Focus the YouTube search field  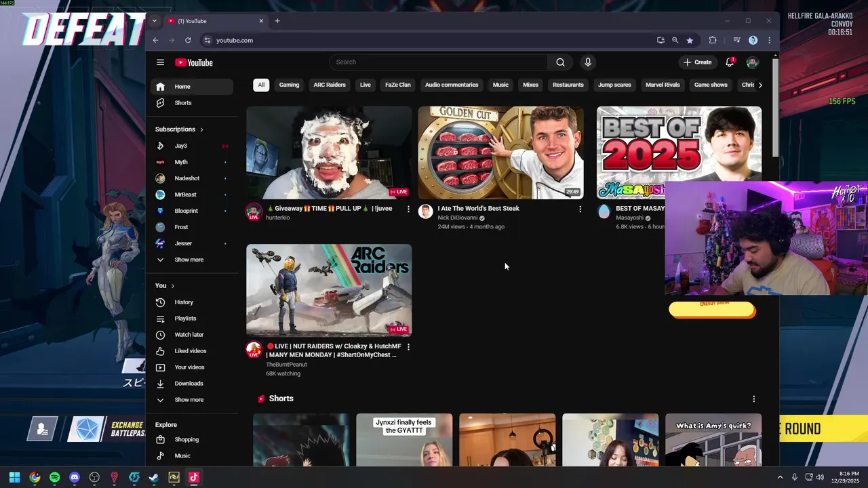(x=438, y=62)
